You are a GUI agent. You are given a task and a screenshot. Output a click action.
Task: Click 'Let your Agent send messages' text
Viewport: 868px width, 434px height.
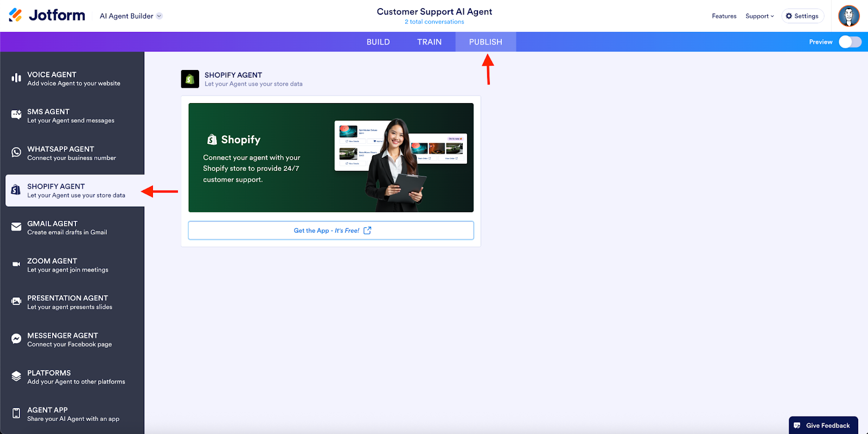[x=71, y=120]
